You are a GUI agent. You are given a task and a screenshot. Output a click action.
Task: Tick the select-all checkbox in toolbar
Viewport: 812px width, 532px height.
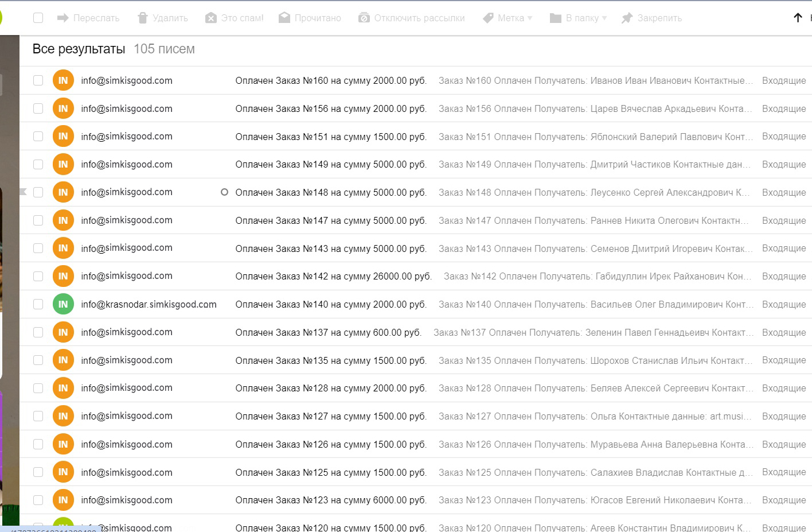(x=38, y=18)
